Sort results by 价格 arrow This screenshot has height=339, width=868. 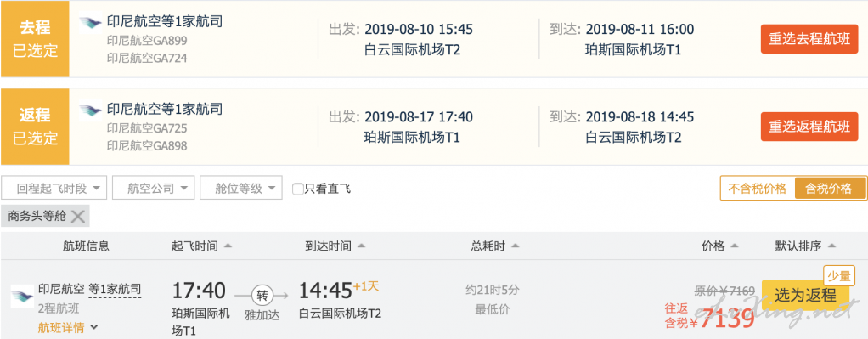point(735,246)
